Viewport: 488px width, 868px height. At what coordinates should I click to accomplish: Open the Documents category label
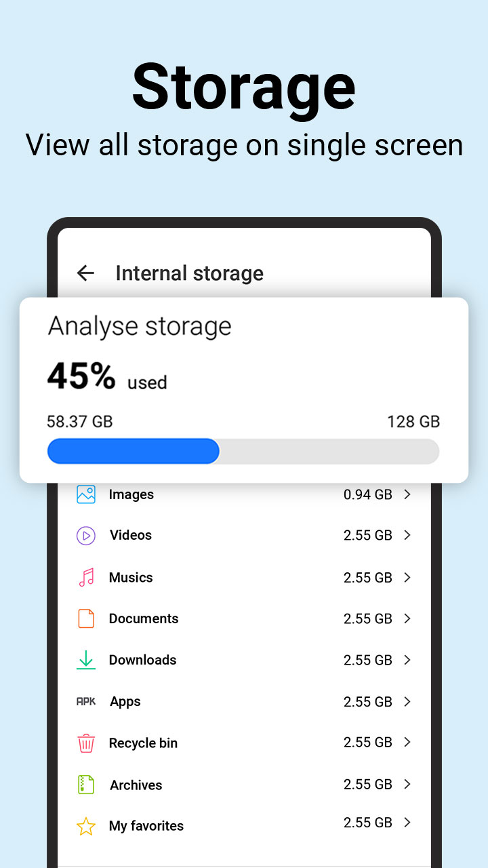(x=144, y=618)
